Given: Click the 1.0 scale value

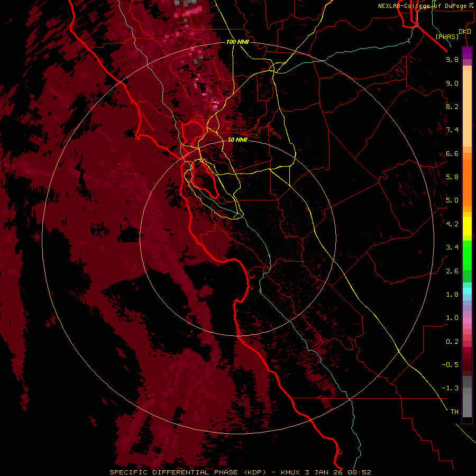Looking at the screenshot, I should click(452, 317).
